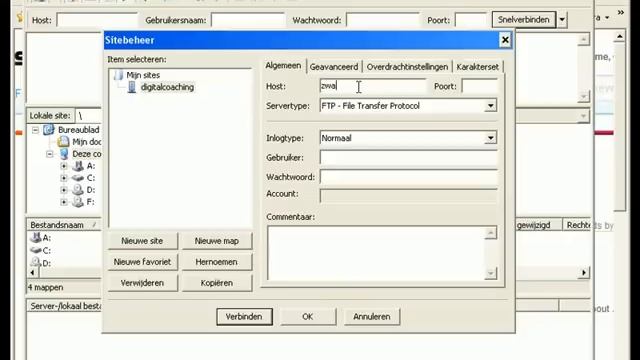Click the Rechten column header
This screenshot has height=360, width=640.
(x=577, y=225)
